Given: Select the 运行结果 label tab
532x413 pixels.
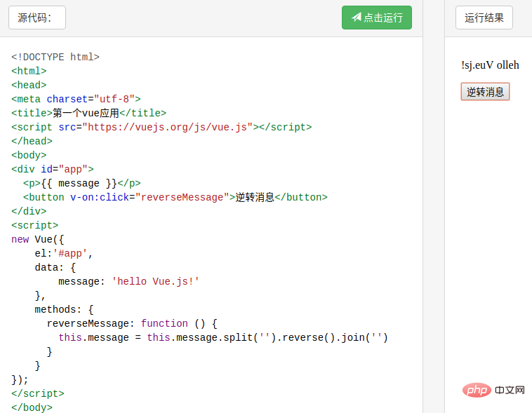Looking at the screenshot, I should tap(484, 18).
